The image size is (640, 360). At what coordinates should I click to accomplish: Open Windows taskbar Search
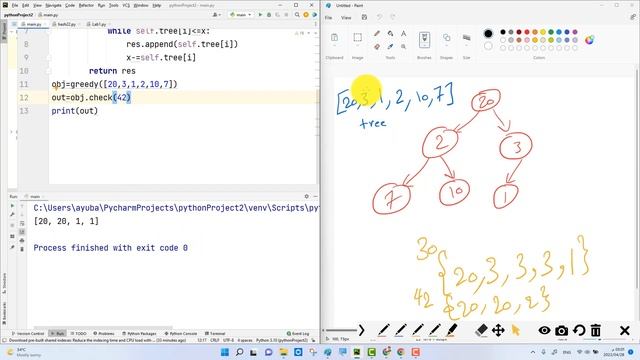click(x=240, y=352)
